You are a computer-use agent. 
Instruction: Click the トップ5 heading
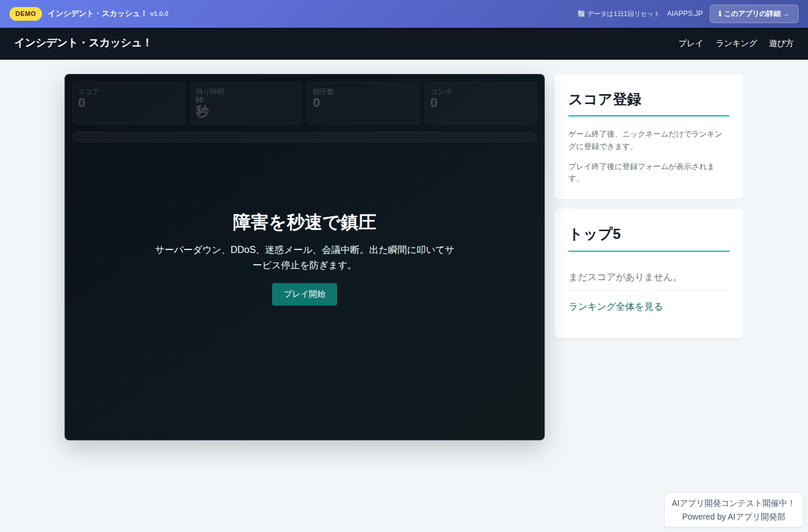point(594,234)
